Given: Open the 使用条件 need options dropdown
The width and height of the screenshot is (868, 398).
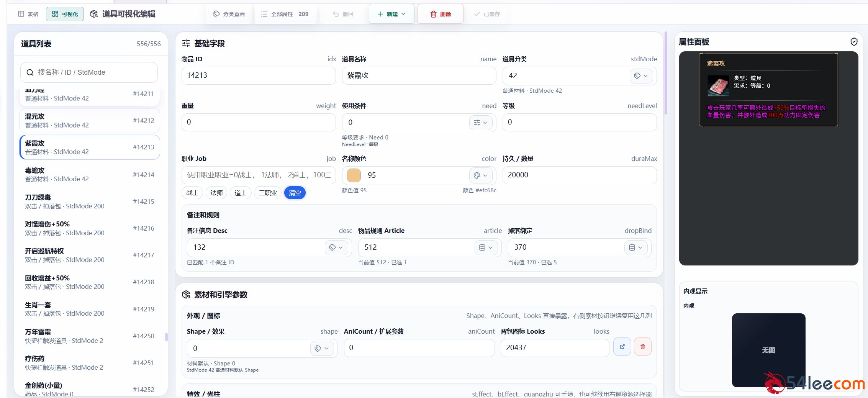Looking at the screenshot, I should coord(480,123).
